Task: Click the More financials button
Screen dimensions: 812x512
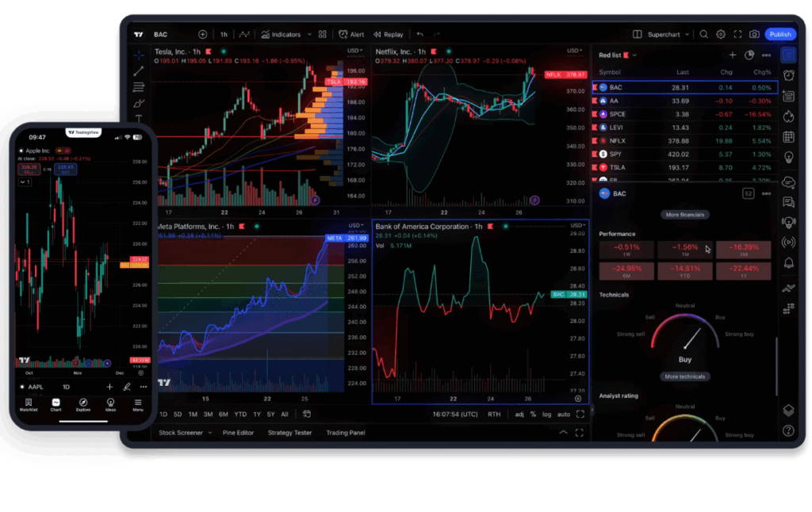Action: tap(684, 215)
